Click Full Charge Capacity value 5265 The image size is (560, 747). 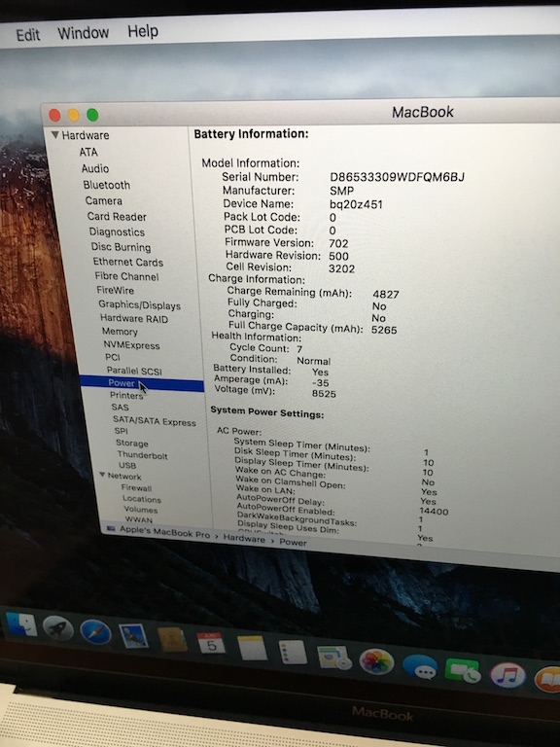click(x=384, y=330)
